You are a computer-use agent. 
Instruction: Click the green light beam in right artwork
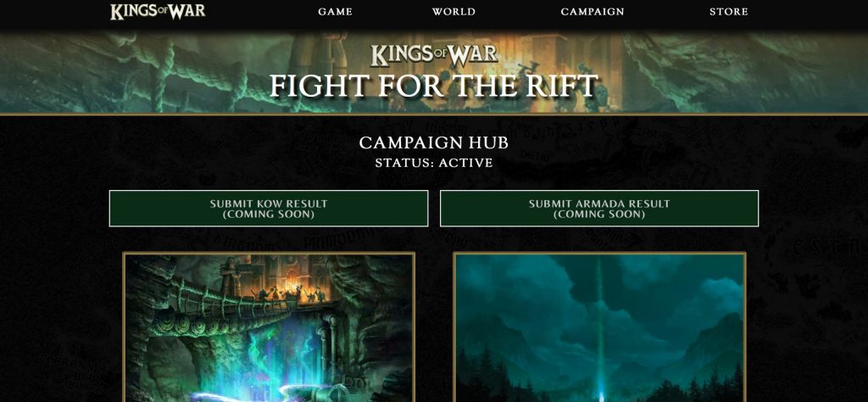click(600, 332)
